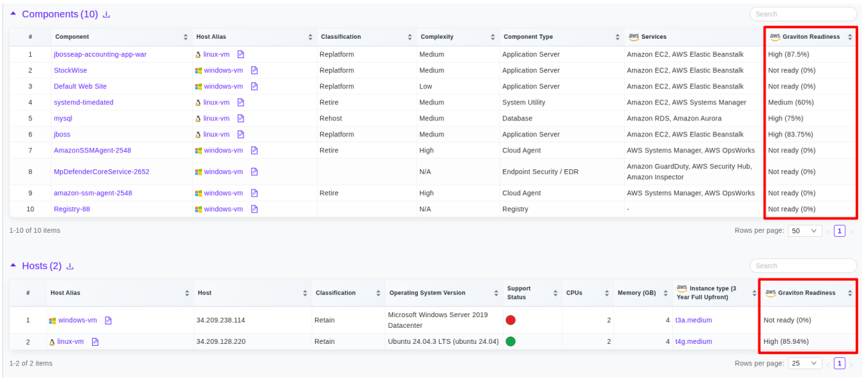Sort hosts by Operating System Version

click(496, 293)
